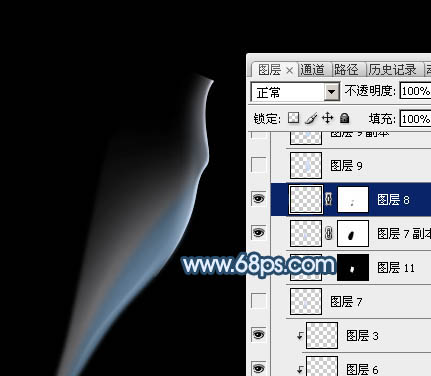Select the layer named 图层 8
Screen dimensions: 431x376
point(393,200)
